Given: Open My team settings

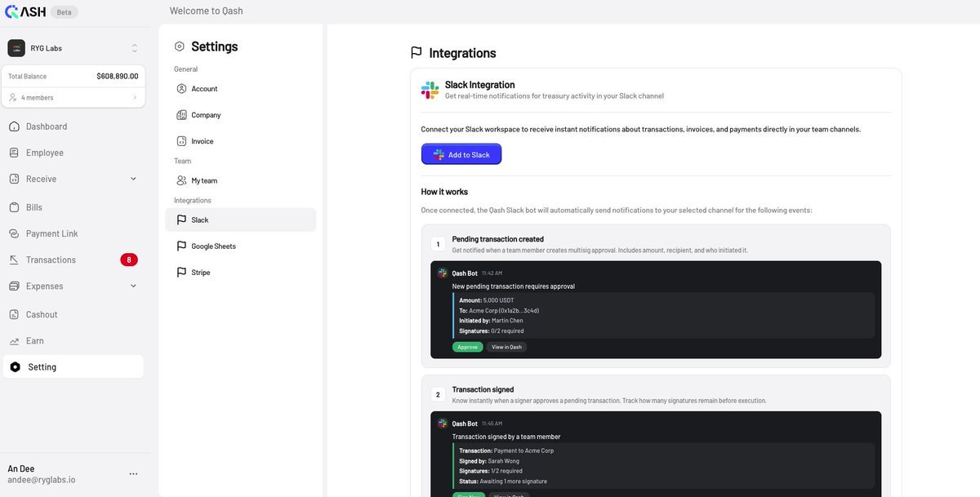Looking at the screenshot, I should [x=204, y=180].
